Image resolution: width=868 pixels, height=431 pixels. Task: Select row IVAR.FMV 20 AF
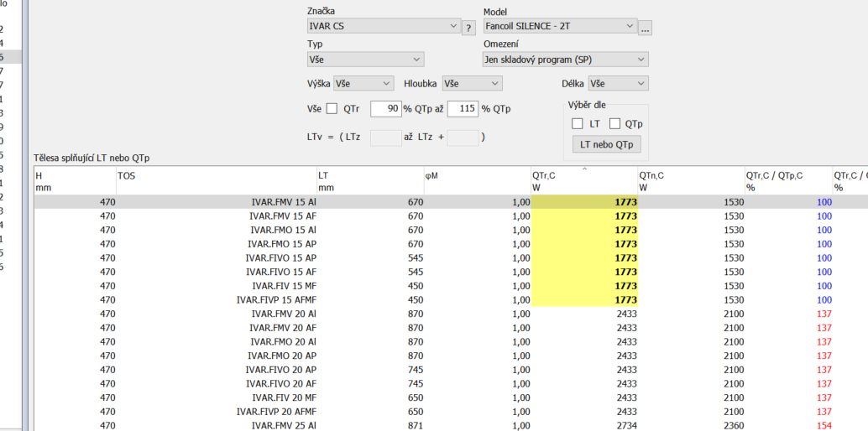click(451, 328)
